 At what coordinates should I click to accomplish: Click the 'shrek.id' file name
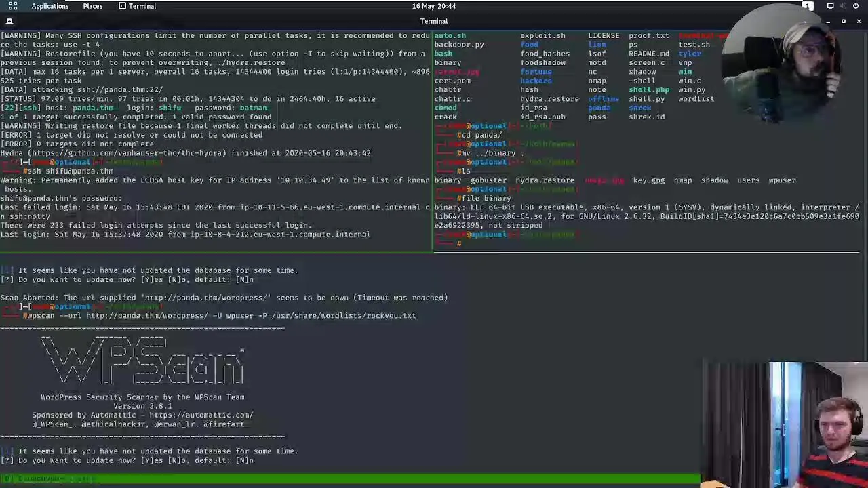646,117
